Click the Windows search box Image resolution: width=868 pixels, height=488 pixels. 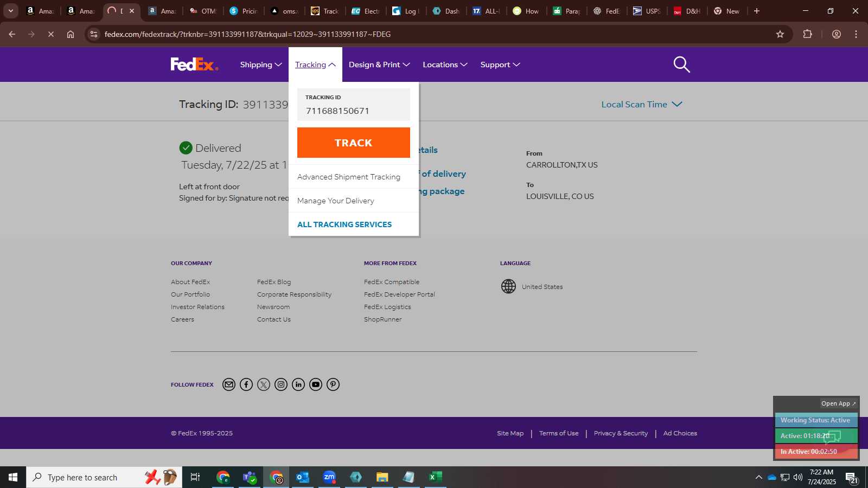click(104, 477)
